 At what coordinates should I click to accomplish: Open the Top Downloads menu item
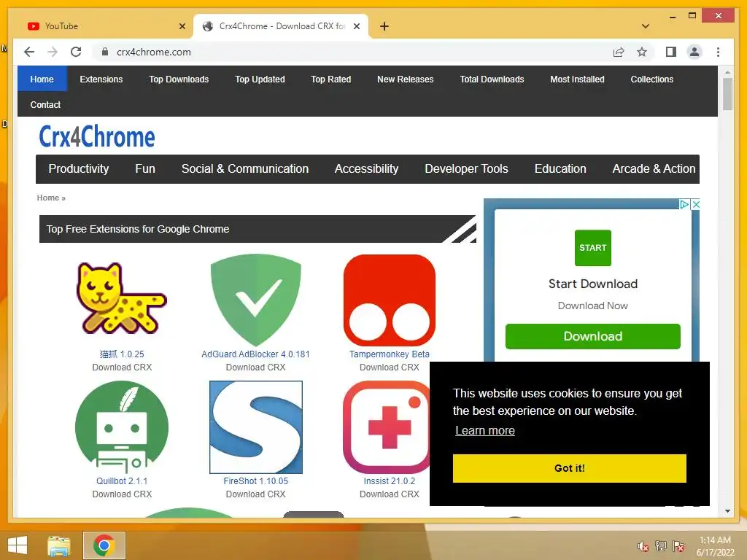[x=179, y=79]
